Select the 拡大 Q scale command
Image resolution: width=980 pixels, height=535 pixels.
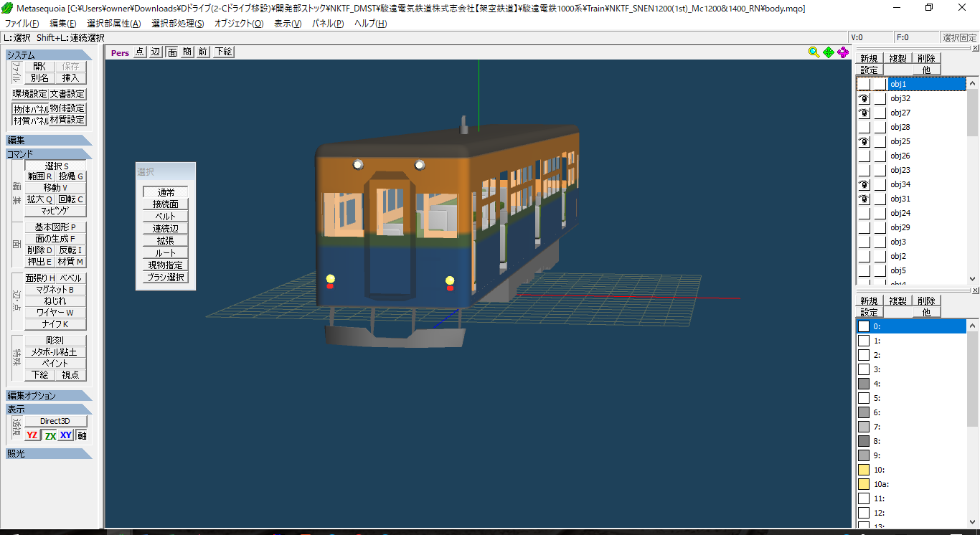[40, 199]
